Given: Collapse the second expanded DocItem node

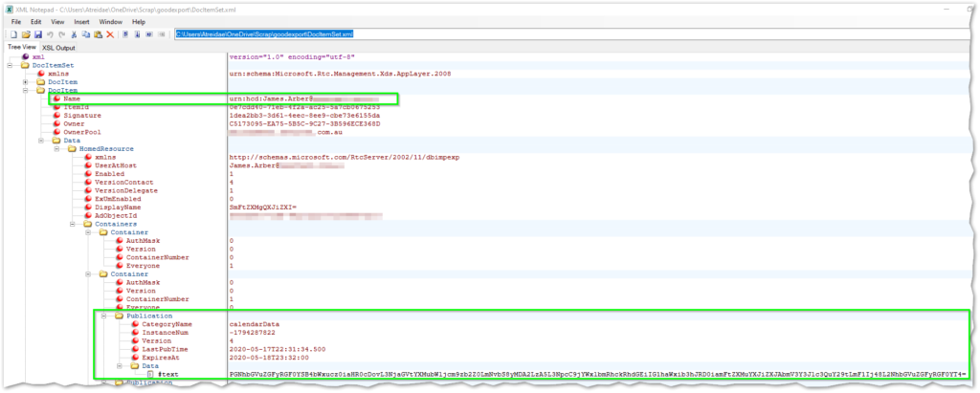Looking at the screenshot, I should pos(26,90).
